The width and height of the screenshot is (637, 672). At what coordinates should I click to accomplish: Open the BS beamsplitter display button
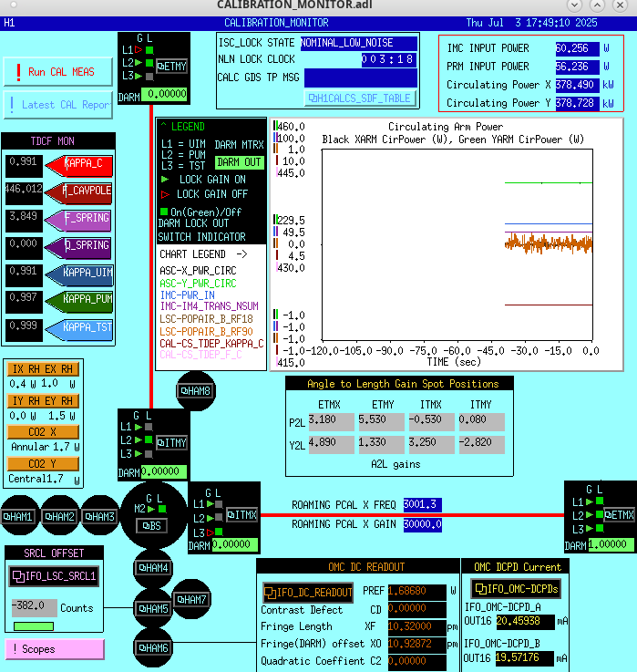click(x=151, y=525)
